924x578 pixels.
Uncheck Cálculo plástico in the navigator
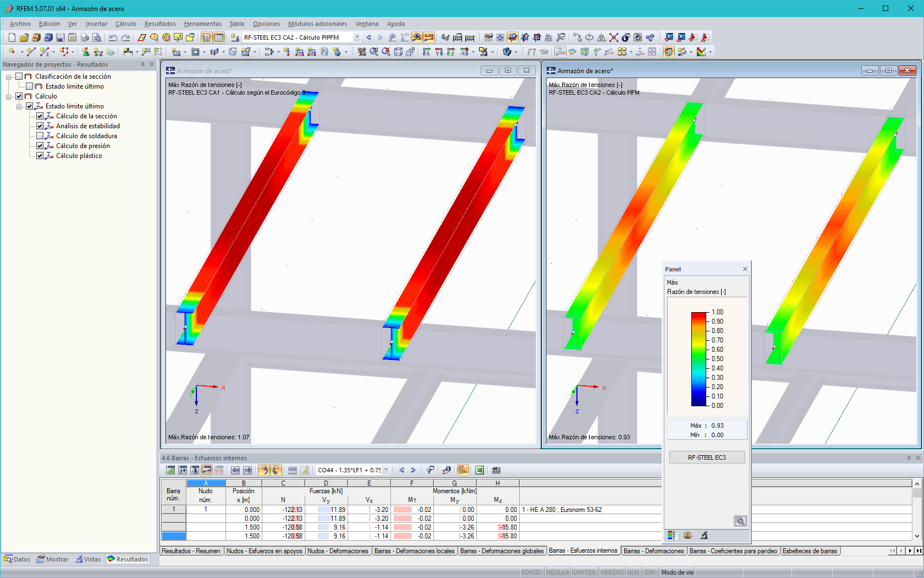point(40,155)
